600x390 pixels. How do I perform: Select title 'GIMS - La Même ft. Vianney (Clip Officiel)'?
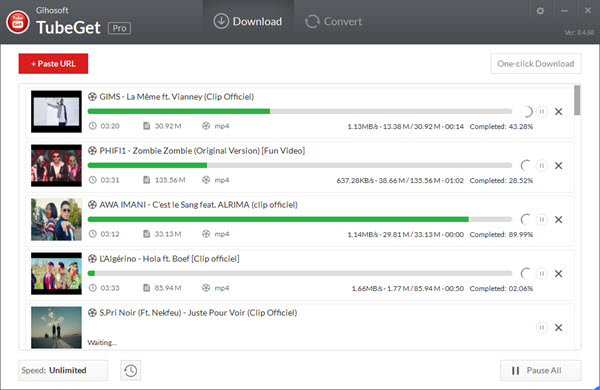(176, 96)
